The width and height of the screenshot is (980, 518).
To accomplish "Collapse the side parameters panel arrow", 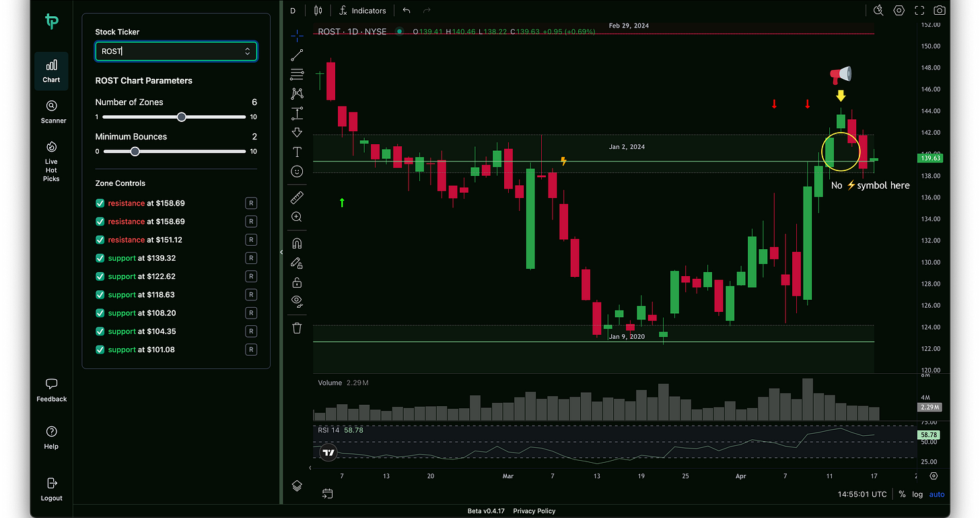I will pyautogui.click(x=281, y=252).
